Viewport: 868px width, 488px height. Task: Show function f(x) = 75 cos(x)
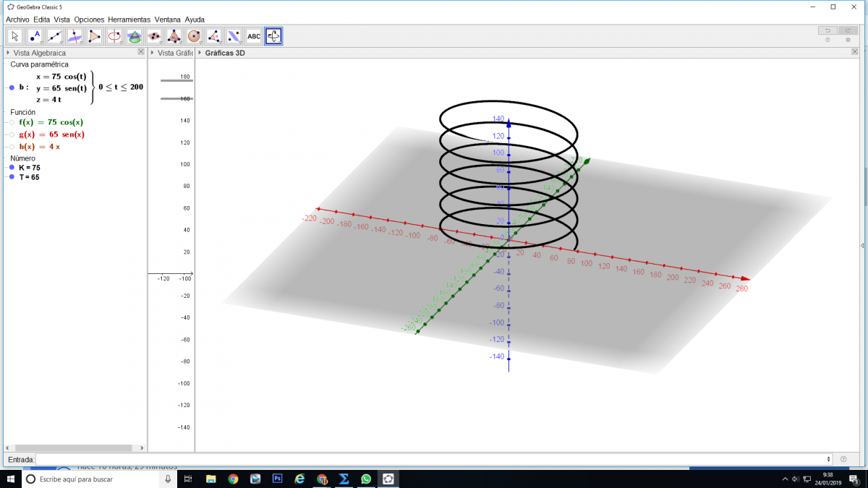point(12,123)
